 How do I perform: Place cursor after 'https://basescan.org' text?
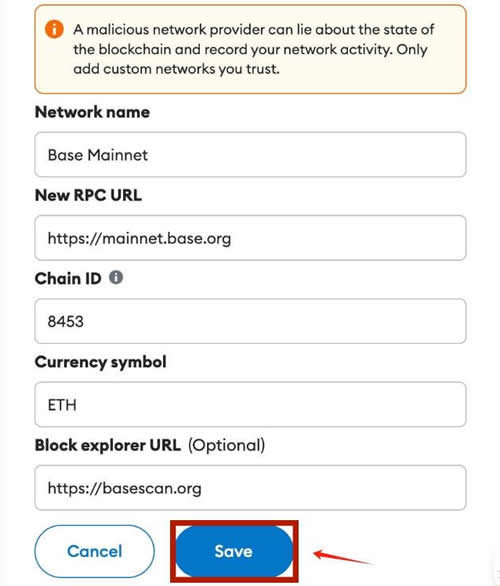coord(202,488)
